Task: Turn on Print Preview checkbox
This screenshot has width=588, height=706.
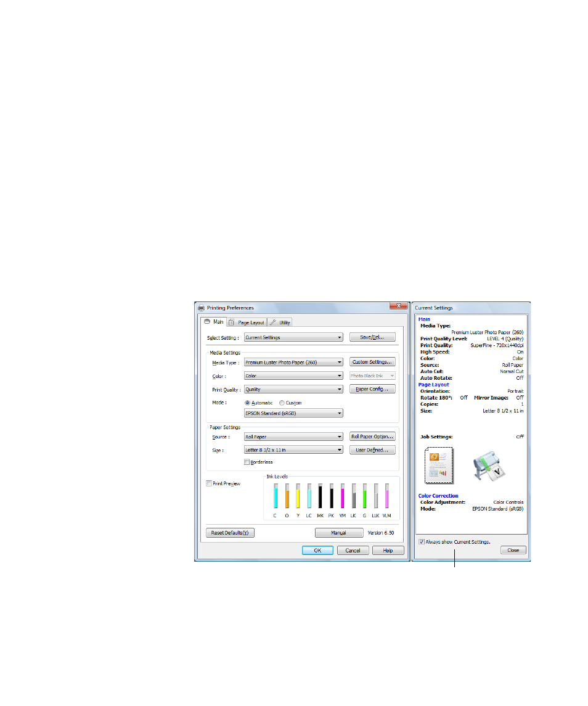Action: click(209, 483)
